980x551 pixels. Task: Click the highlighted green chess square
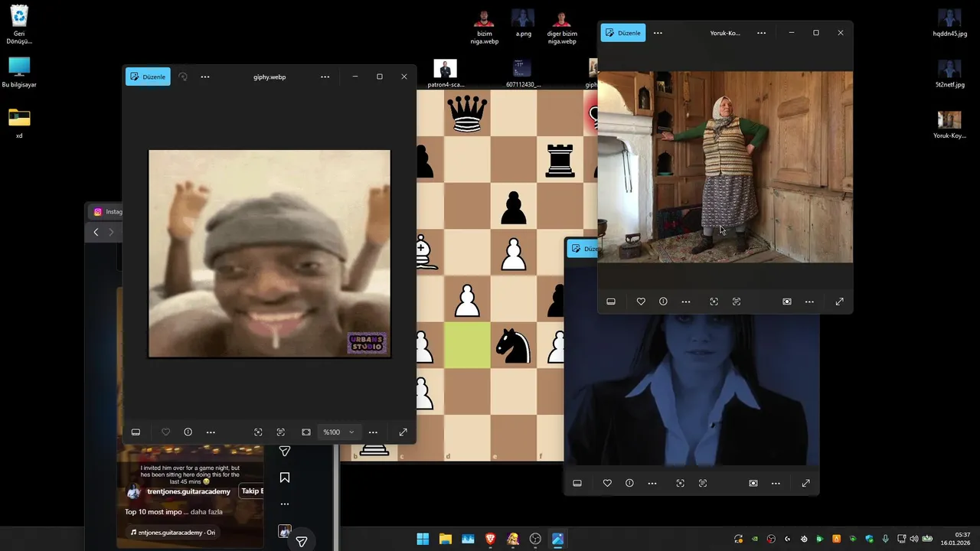(467, 345)
